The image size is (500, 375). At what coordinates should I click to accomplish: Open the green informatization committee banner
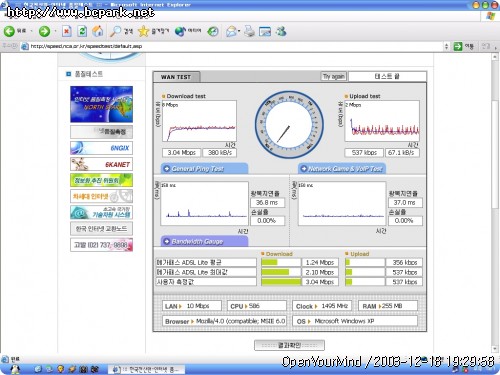point(101,180)
